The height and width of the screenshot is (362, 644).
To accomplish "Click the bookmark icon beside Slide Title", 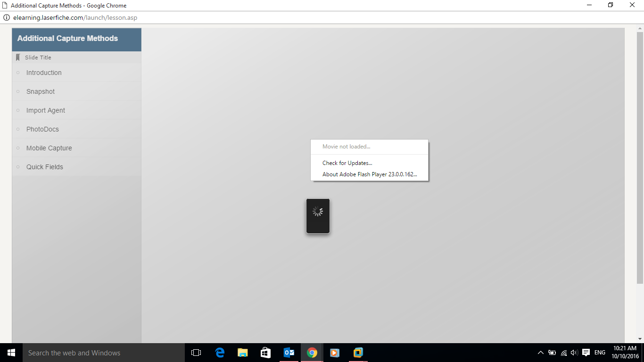I will [18, 58].
